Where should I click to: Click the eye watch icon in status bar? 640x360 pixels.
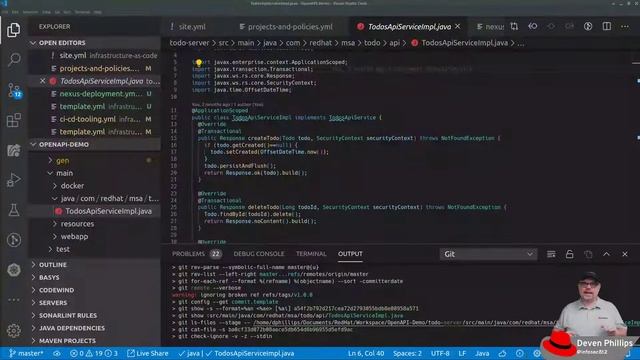57,353
